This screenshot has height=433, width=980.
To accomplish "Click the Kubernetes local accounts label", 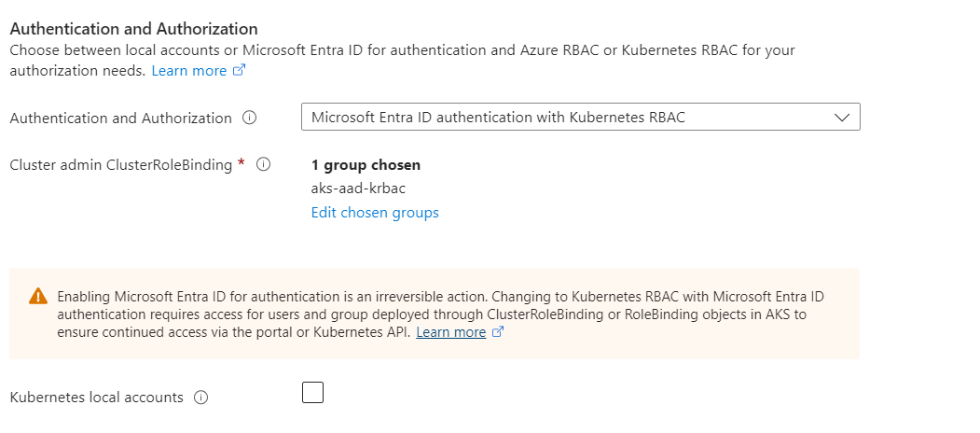I will [x=96, y=398].
